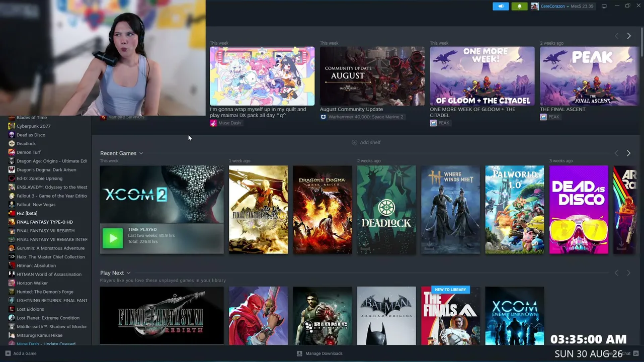Open the Muse Dash maimai DX news thumbnail
This screenshot has height=362, width=644.
pos(262,76)
